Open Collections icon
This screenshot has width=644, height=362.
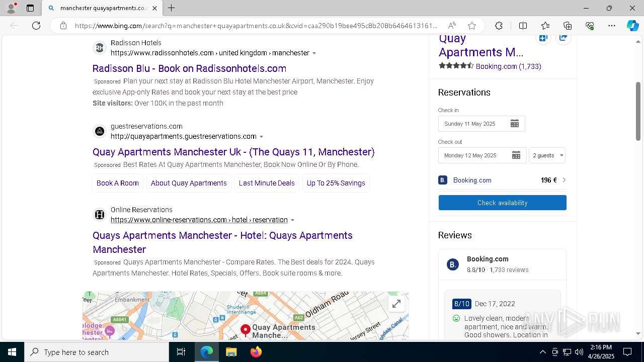pos(568,26)
